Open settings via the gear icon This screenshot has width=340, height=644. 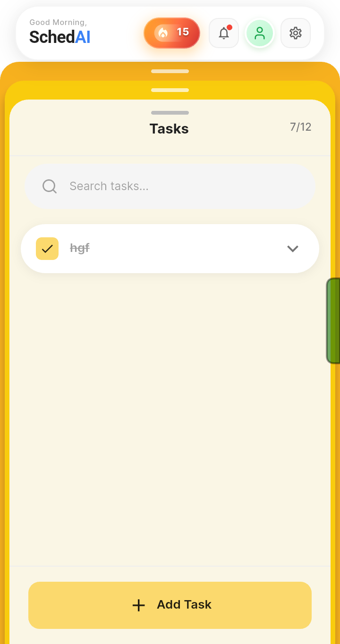click(296, 33)
